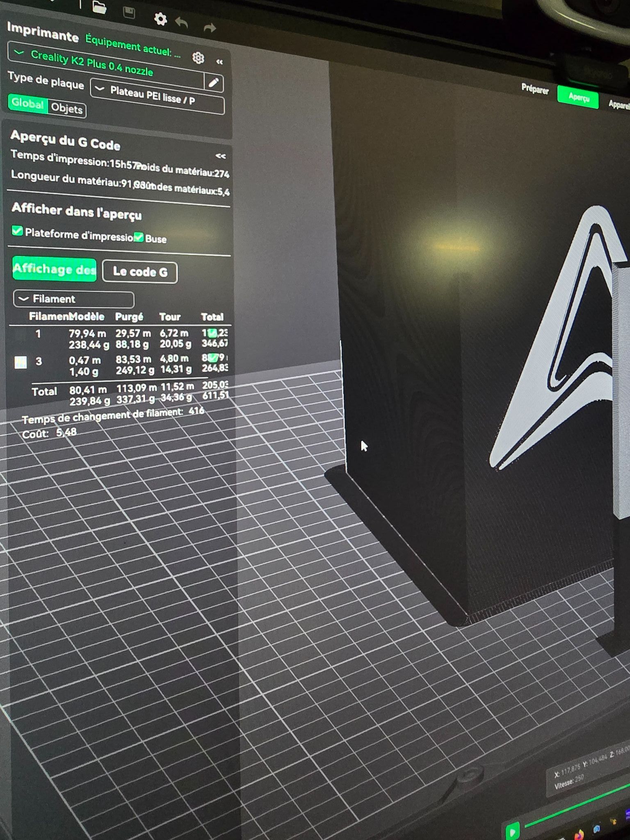The image size is (630, 840).
Task: Click the Le code G button
Action: coord(140,272)
